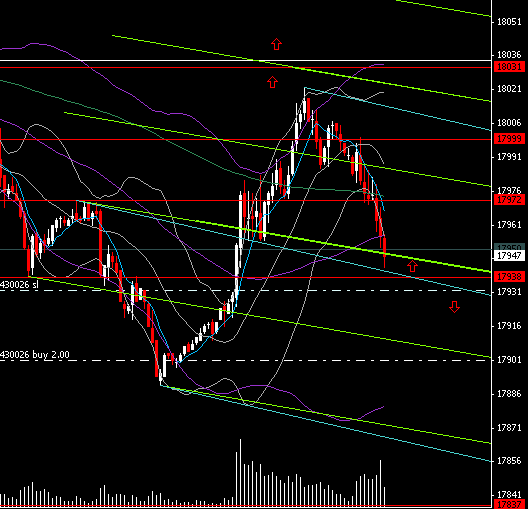Click the grey 17950 price label
The height and width of the screenshot is (509, 528).
click(509, 247)
